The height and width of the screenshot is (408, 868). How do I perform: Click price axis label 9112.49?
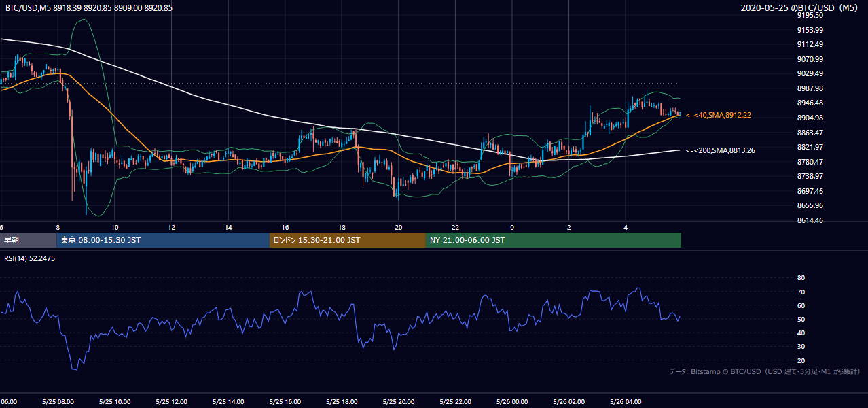pos(811,44)
